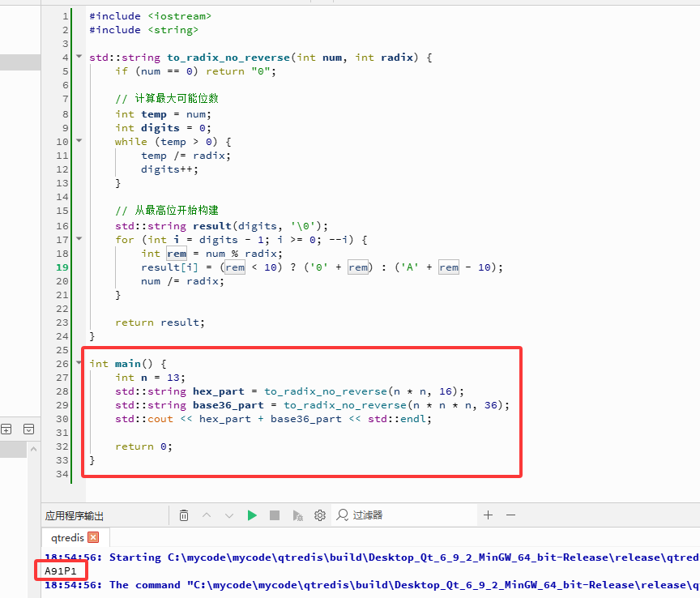Clear the application output with trash icon
Screen dimensions: 700x598
point(183,515)
